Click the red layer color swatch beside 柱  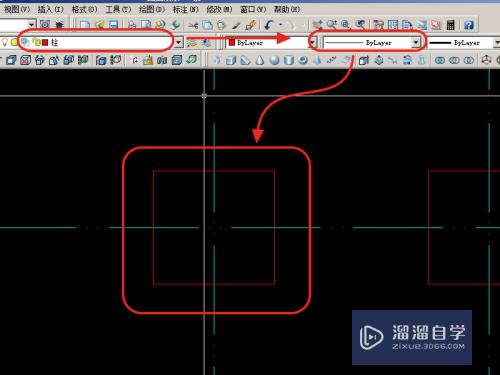pyautogui.click(x=45, y=42)
